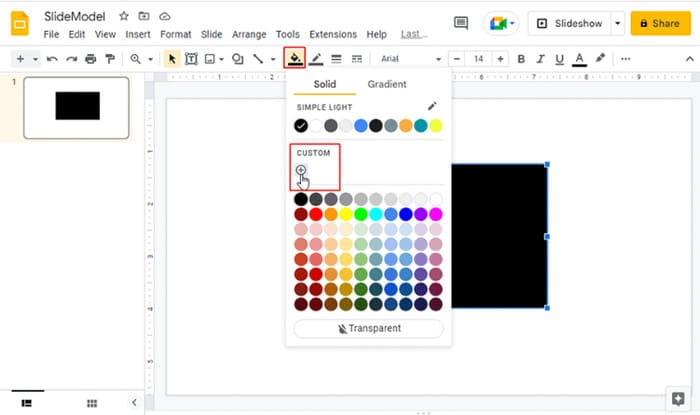Screen dimensions: 700x415
Task: Decrease font size with minus button
Action: coord(456,59)
